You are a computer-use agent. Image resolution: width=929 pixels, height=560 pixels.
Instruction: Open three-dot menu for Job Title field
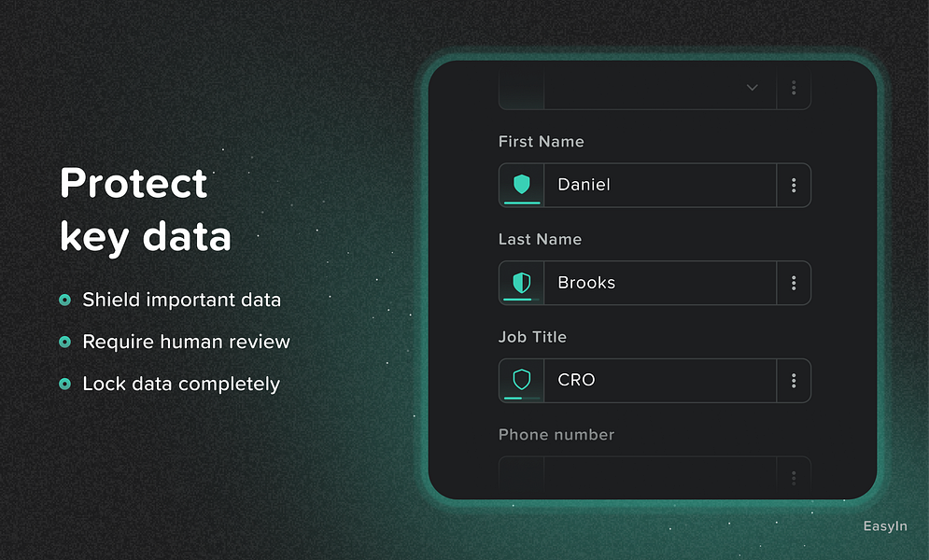(x=794, y=381)
